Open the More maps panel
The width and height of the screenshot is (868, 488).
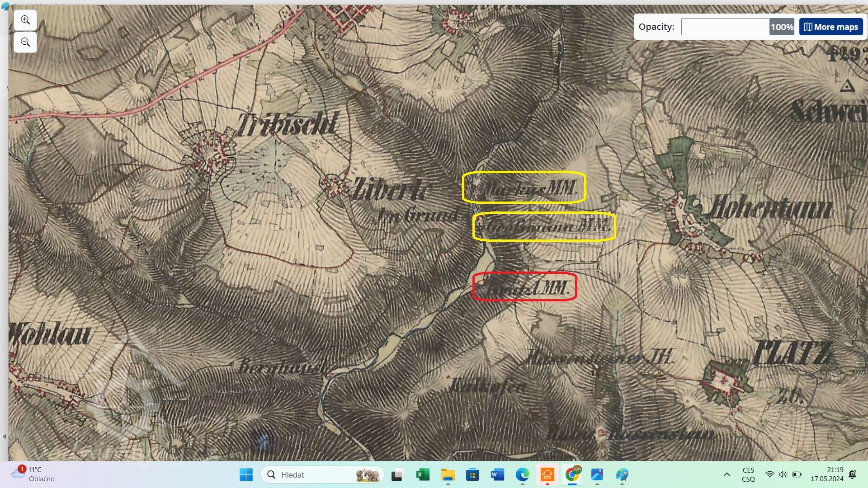[831, 27]
